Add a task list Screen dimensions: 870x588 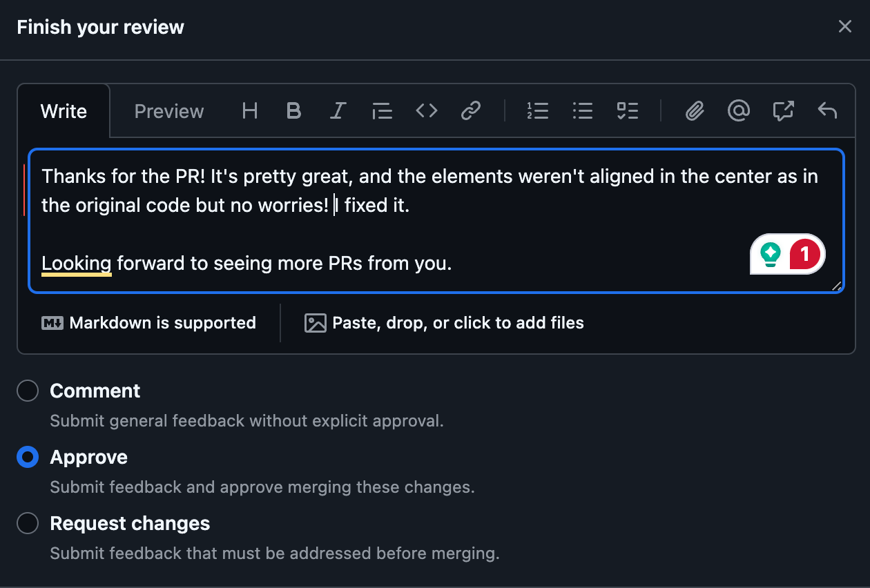(x=627, y=110)
